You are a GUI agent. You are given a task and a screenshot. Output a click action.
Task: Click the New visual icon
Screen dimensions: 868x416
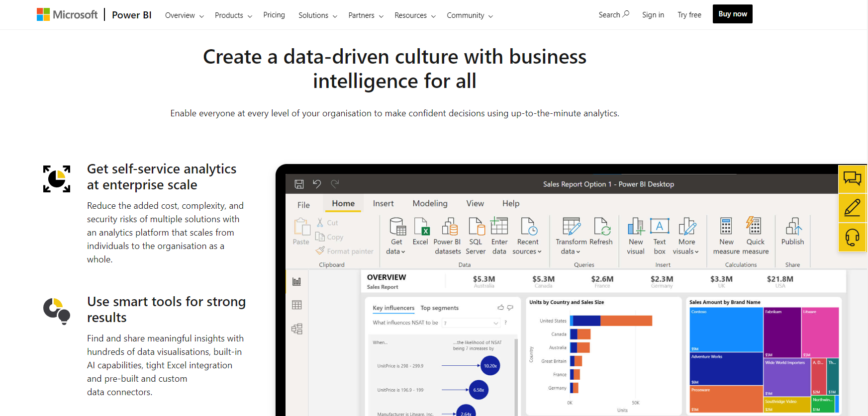click(636, 226)
